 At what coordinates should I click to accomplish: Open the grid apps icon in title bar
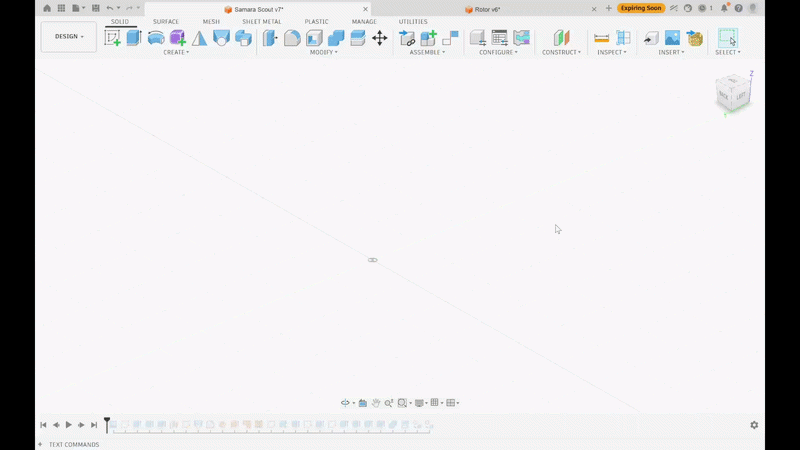[x=61, y=8]
